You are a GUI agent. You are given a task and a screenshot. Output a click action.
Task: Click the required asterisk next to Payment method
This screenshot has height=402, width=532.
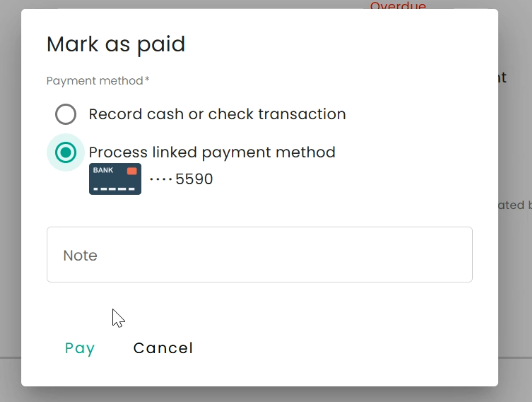click(147, 79)
